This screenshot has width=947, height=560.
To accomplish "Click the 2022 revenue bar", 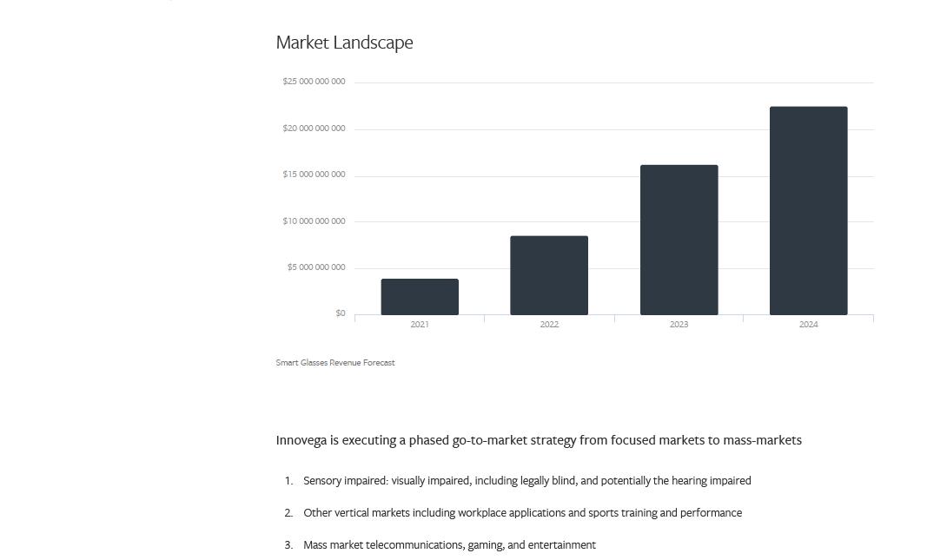I will tap(549, 275).
